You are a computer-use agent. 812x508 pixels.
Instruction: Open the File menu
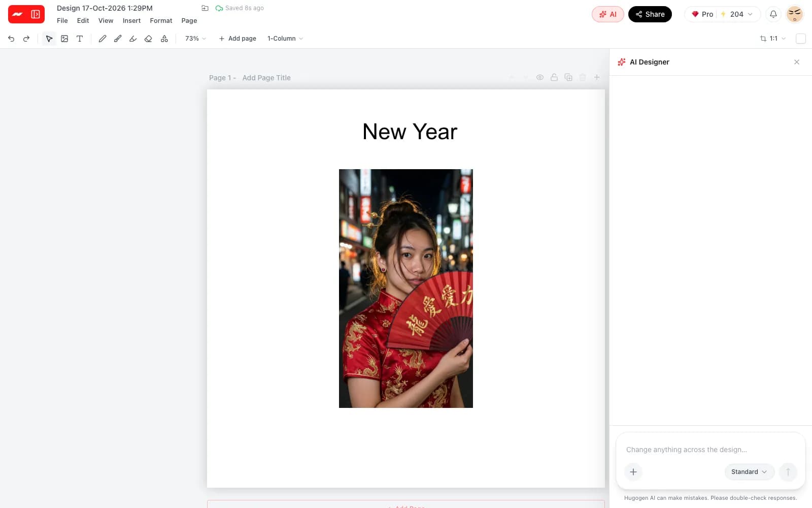tap(62, 21)
